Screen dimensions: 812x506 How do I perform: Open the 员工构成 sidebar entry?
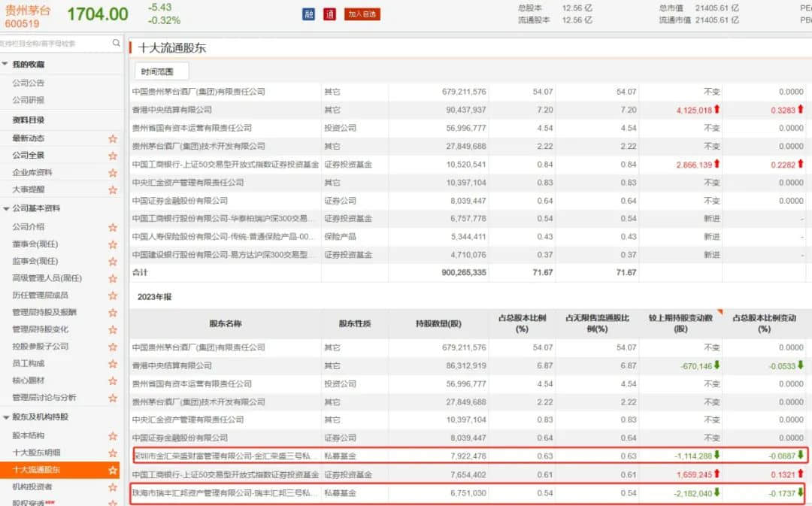pos(29,364)
